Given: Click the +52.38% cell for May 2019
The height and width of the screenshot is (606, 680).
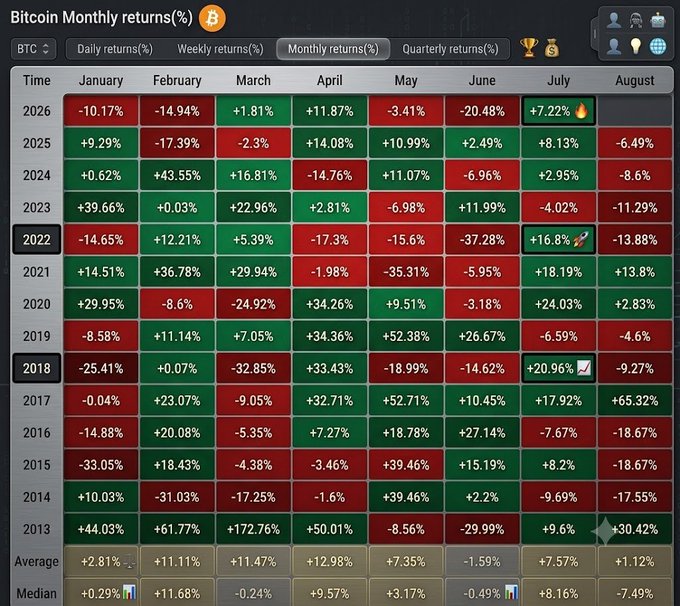Looking at the screenshot, I should (x=406, y=336).
